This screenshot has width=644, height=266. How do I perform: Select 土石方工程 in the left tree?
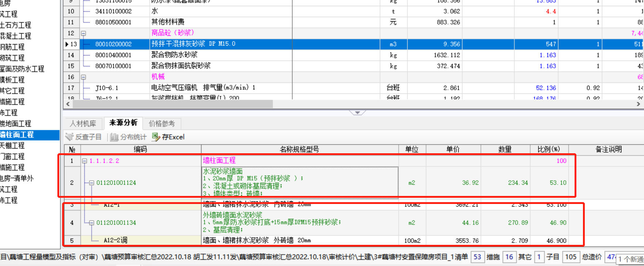pos(16,25)
